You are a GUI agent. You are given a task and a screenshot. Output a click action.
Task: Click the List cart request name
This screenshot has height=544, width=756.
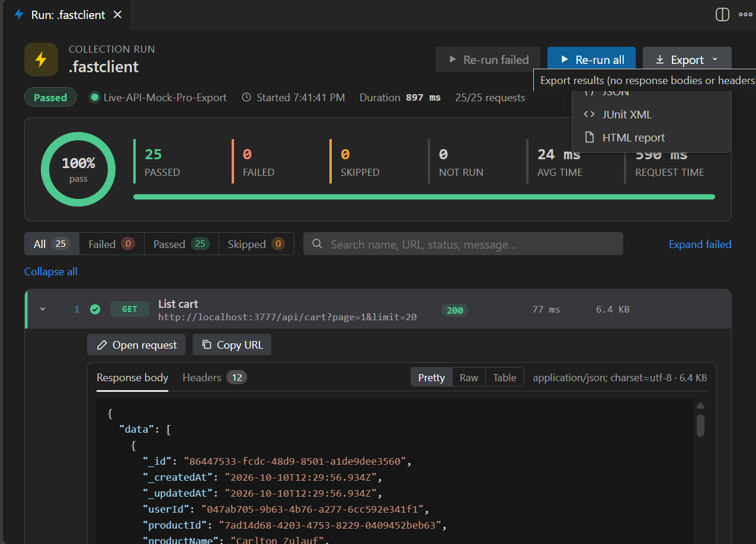(x=178, y=304)
